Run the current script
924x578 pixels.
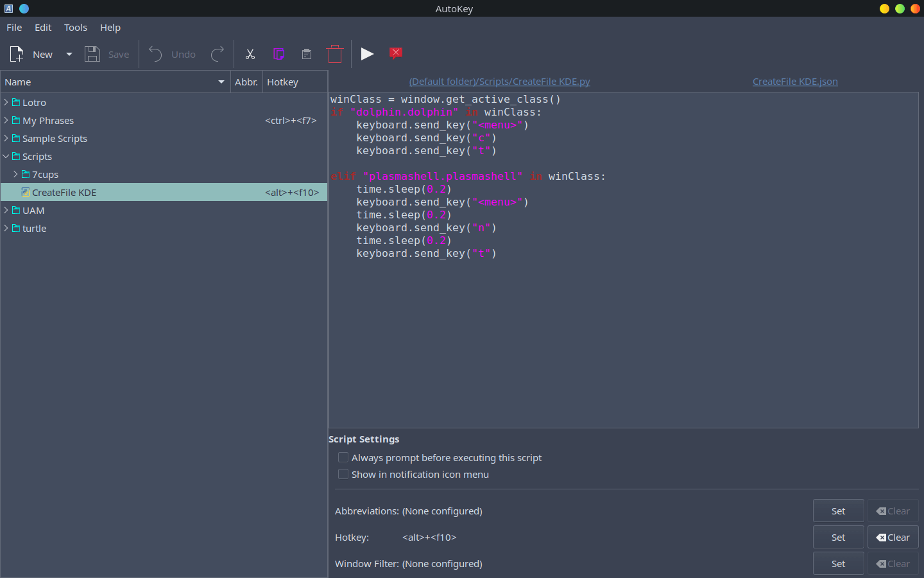point(367,54)
